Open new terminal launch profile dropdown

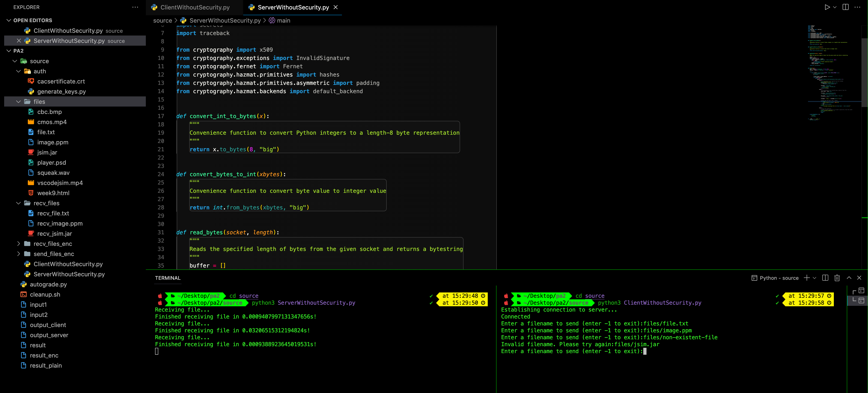(815, 278)
